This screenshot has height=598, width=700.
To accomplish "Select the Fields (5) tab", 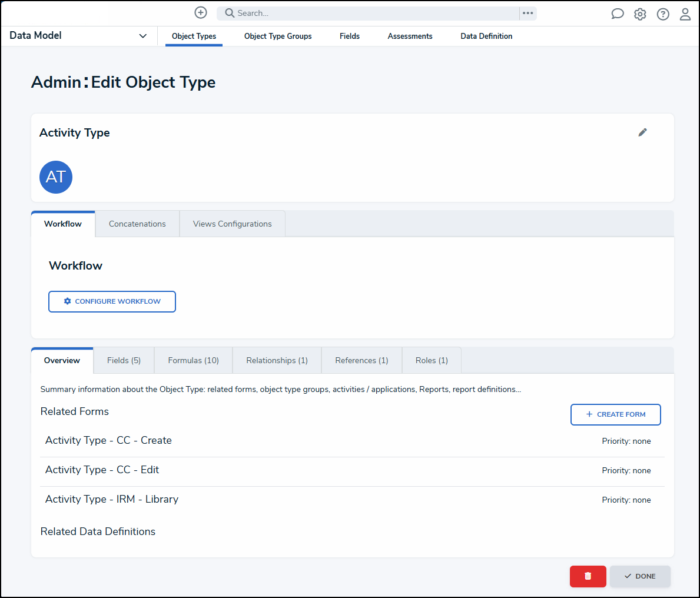I will coord(124,361).
